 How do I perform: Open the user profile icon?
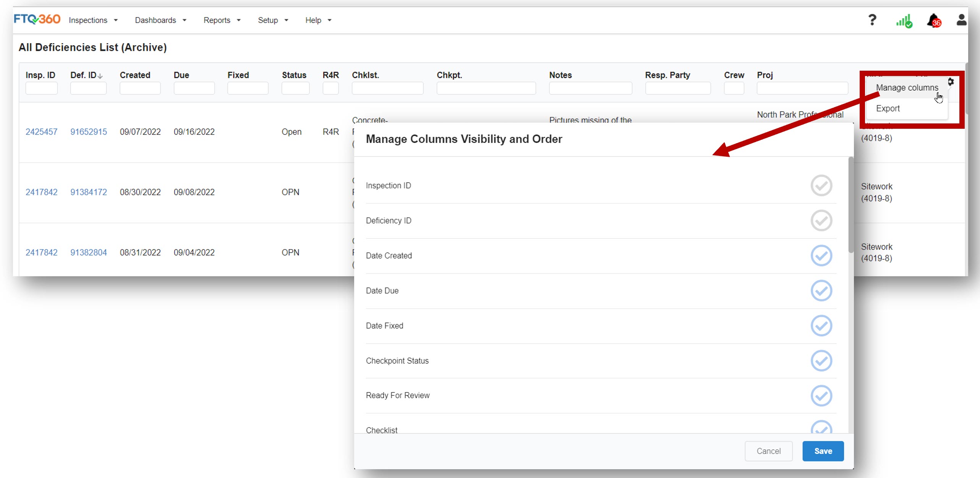(x=961, y=20)
